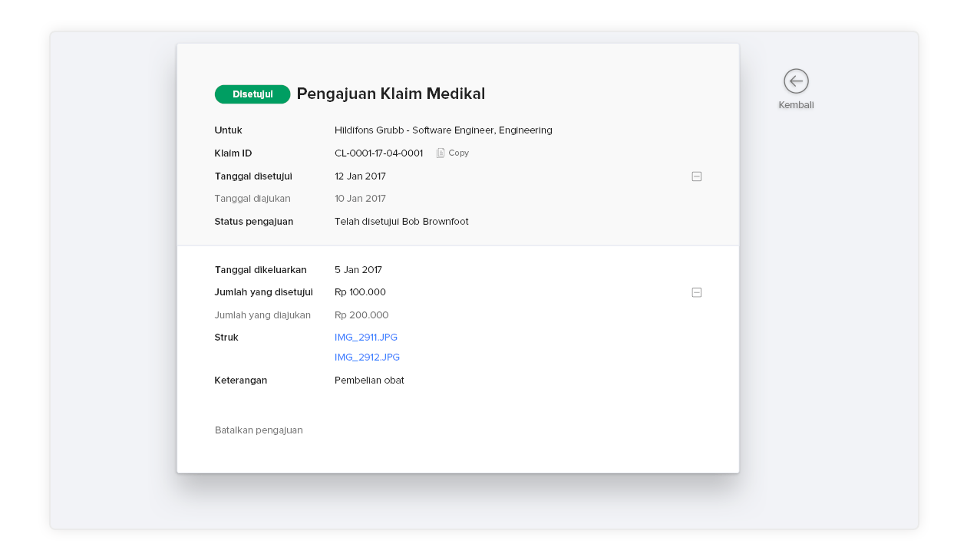Click the Pengajuan Klaim Medikal heading
The height and width of the screenshot is (560, 967).
[x=391, y=94]
